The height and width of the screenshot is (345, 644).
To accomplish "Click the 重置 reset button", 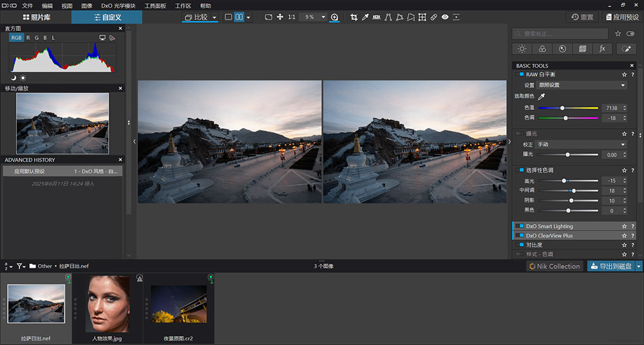I will coord(582,17).
